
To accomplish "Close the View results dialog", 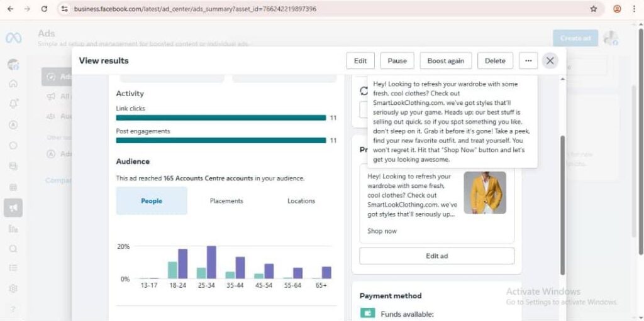I will (550, 61).
